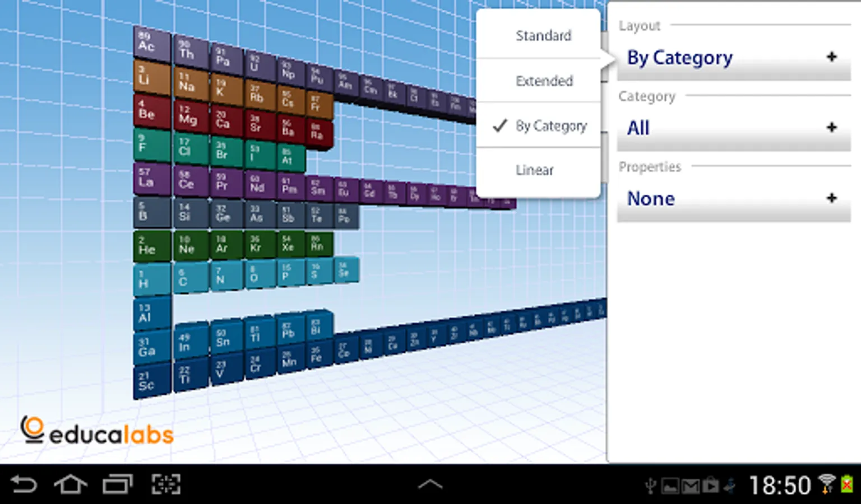Viewport: 861px width, 504px height.
Task: Select the F fluorine element tile
Action: coord(151,145)
